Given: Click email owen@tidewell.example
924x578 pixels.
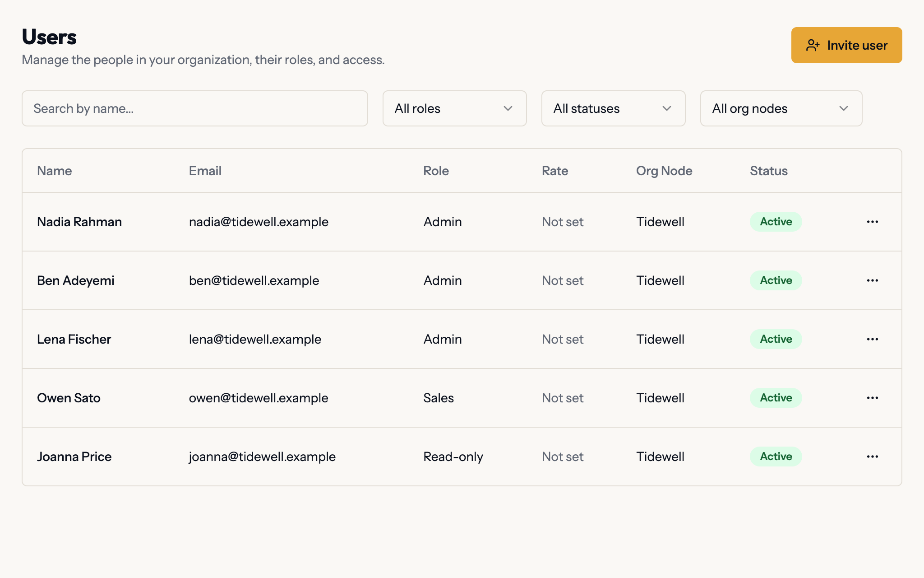Looking at the screenshot, I should point(259,398).
